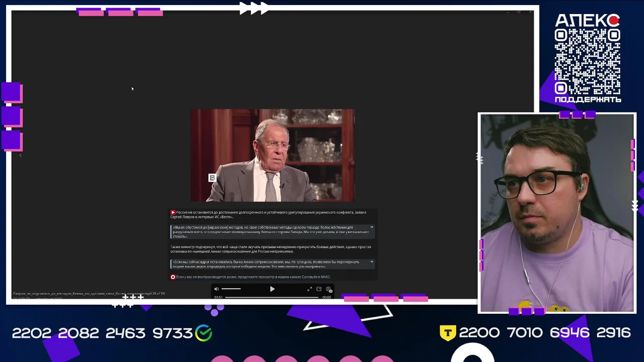Play the Lavrov video
The image size is (644, 362).
(x=272, y=289)
